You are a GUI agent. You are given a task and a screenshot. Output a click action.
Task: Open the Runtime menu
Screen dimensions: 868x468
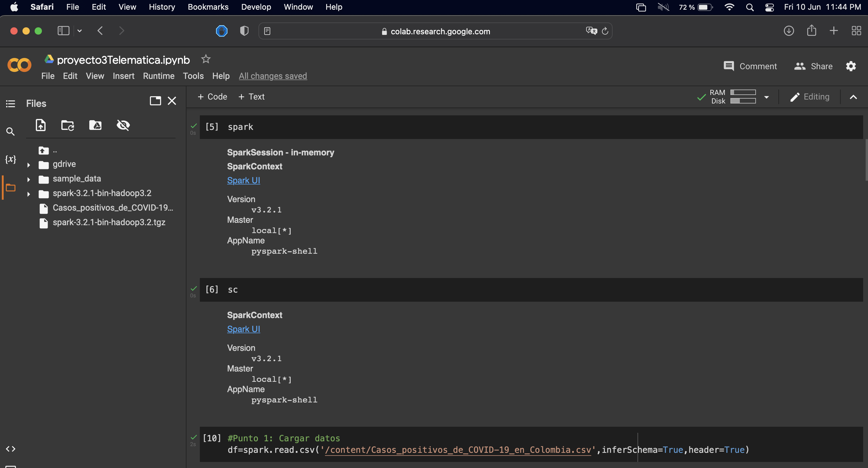click(x=159, y=76)
